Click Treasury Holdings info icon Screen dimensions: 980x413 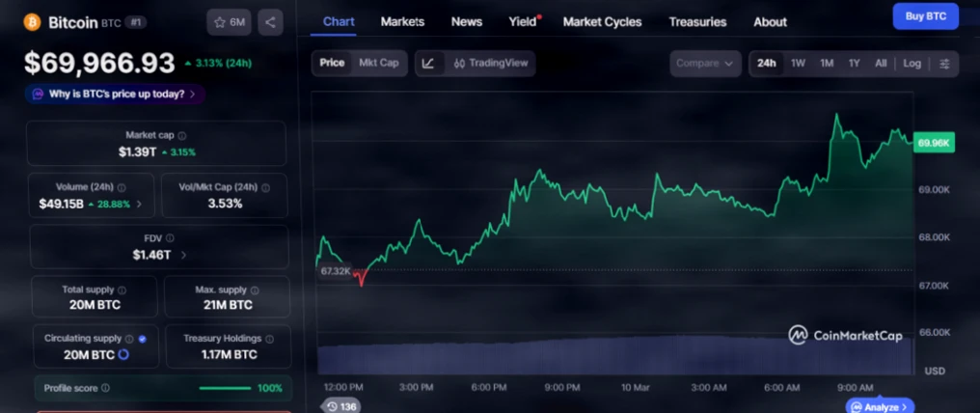[269, 339]
